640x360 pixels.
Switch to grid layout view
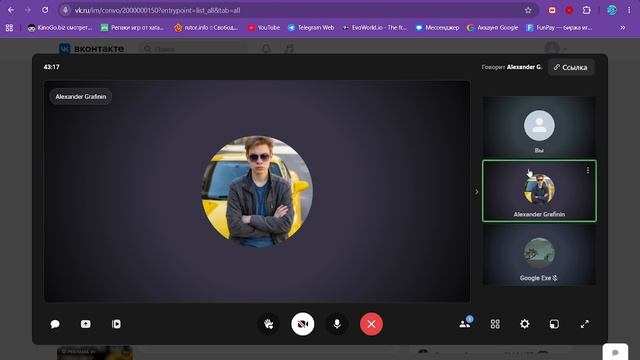click(495, 324)
